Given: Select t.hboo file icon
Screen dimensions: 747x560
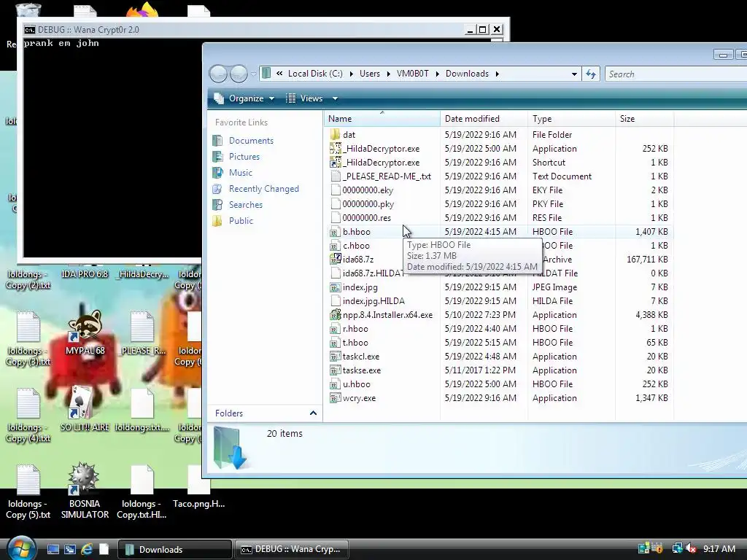Looking at the screenshot, I should coord(336,343).
